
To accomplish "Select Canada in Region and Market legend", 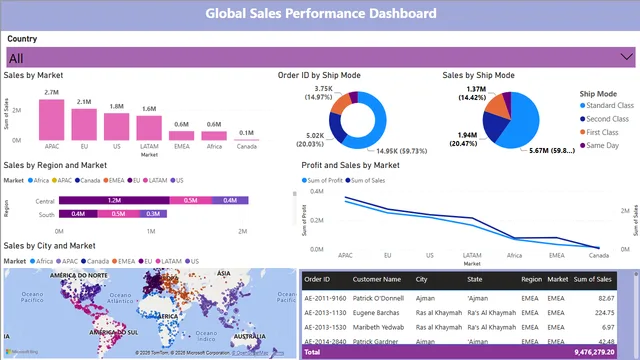I will pyautogui.click(x=87, y=180).
